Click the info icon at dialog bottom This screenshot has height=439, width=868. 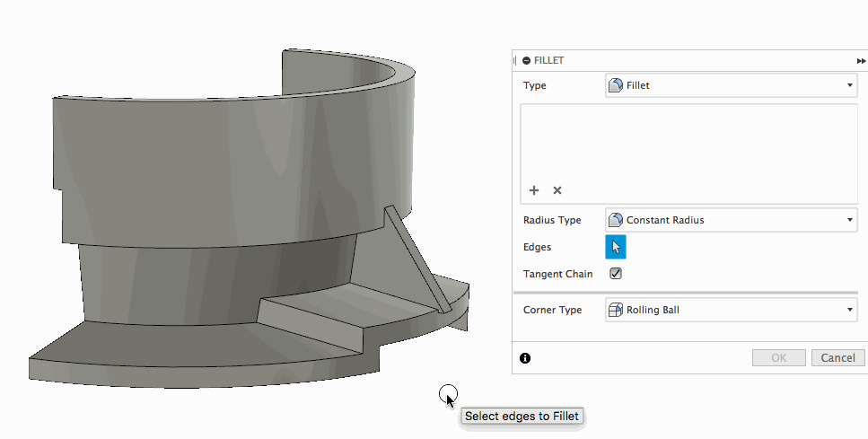point(525,358)
